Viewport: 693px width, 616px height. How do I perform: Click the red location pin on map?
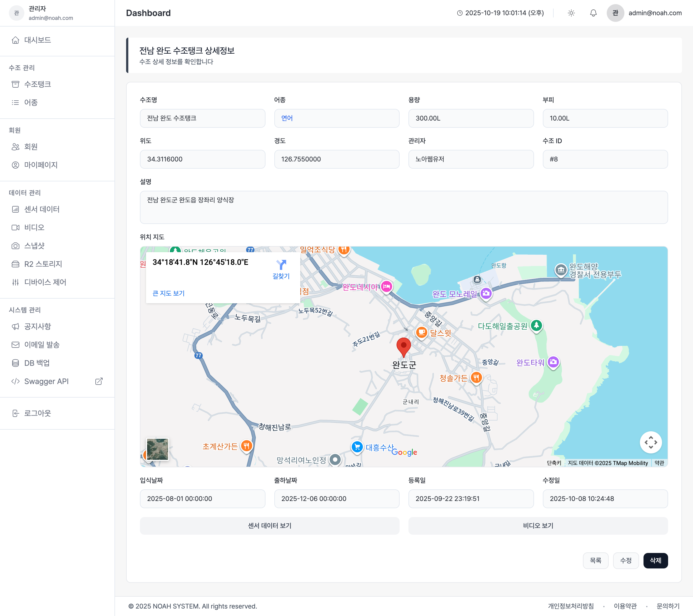pyautogui.click(x=403, y=346)
